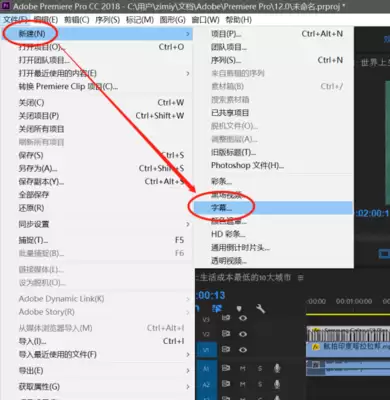390x400 pixels.
Task: Select the blue video clip on track V1
Action: 348,349
